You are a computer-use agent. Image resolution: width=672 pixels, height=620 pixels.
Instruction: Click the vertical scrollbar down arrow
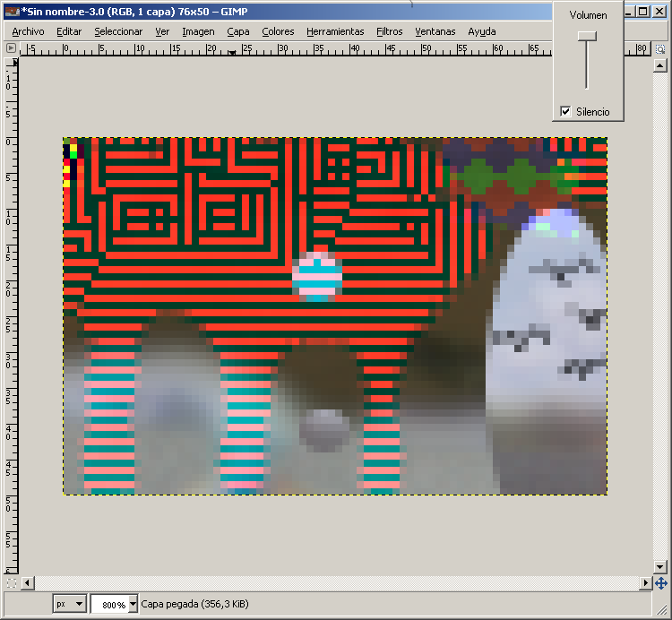[660, 567]
